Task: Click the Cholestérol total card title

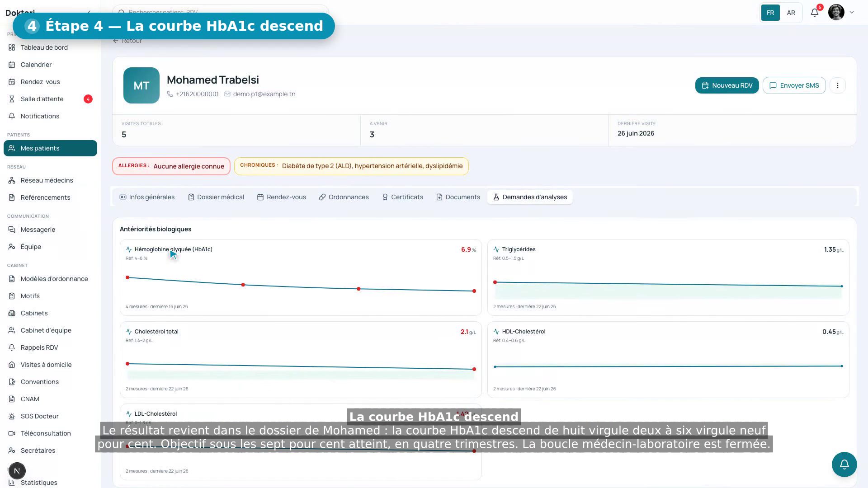Action: click(156, 332)
